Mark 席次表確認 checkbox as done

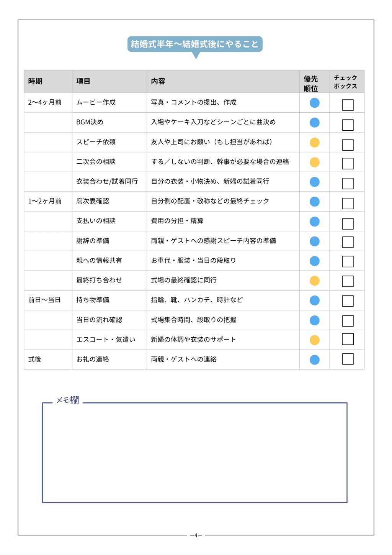click(348, 204)
